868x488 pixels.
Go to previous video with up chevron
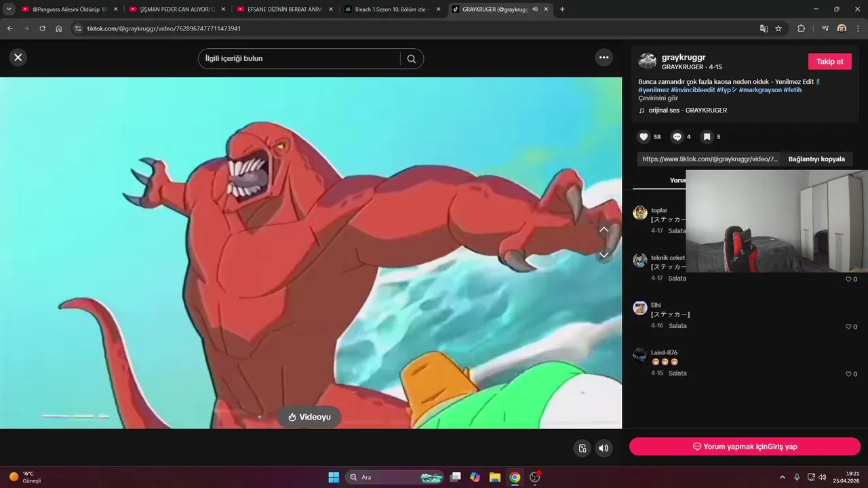coord(604,230)
